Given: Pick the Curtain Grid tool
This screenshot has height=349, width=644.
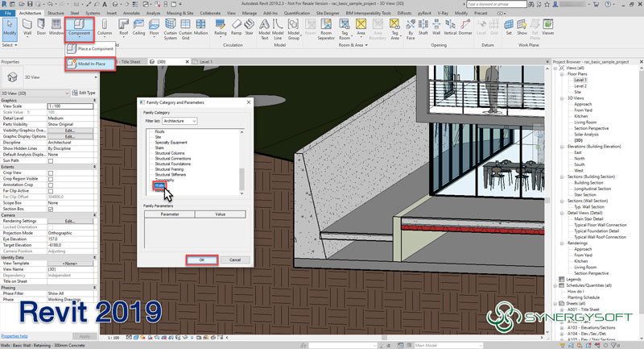Looking at the screenshot, I should pos(185,29).
